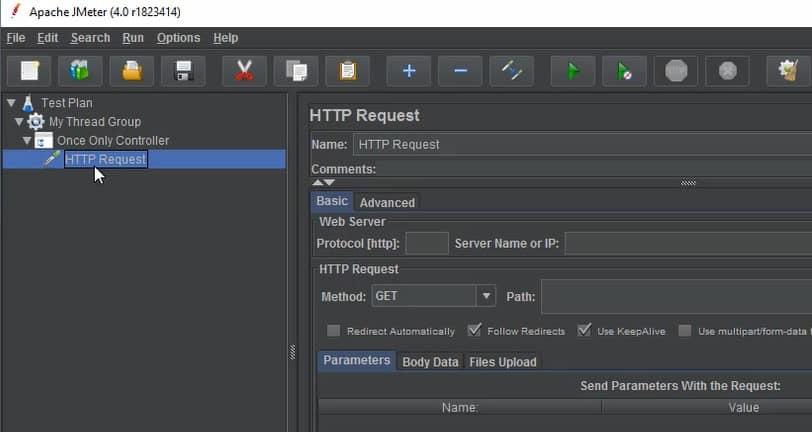Collapse all tree nodes with minus icon
Screen dimensions: 812x432
[460, 70]
